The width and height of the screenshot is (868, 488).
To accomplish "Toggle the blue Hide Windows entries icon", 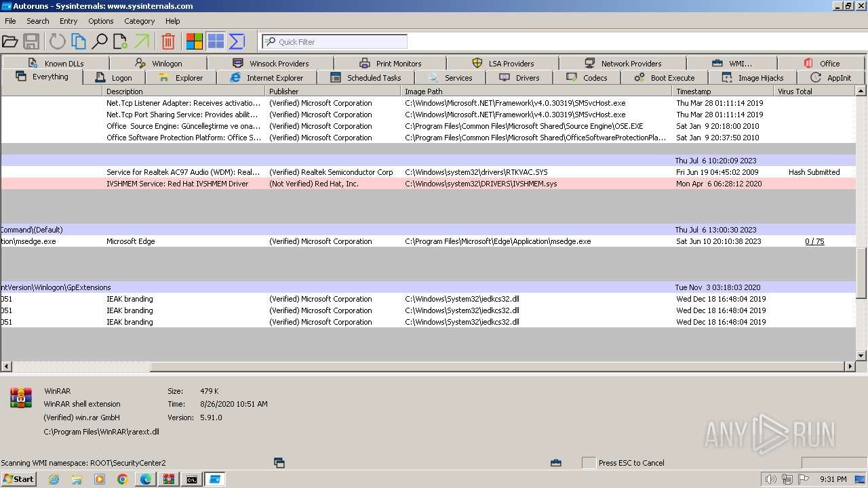I will click(x=216, y=41).
